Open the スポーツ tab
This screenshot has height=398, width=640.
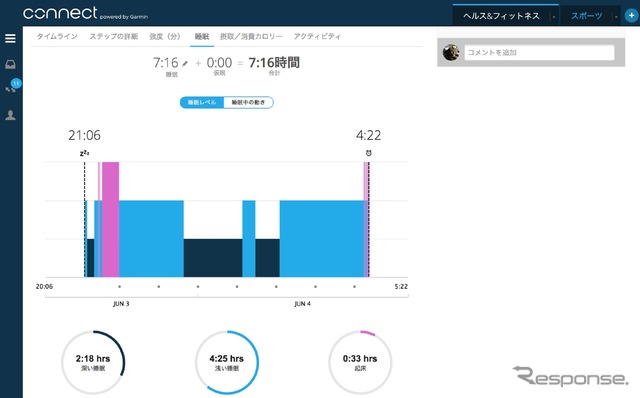coord(587,16)
